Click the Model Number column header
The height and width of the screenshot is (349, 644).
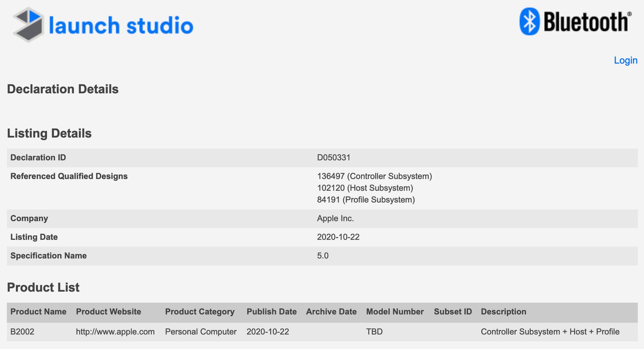tap(395, 312)
